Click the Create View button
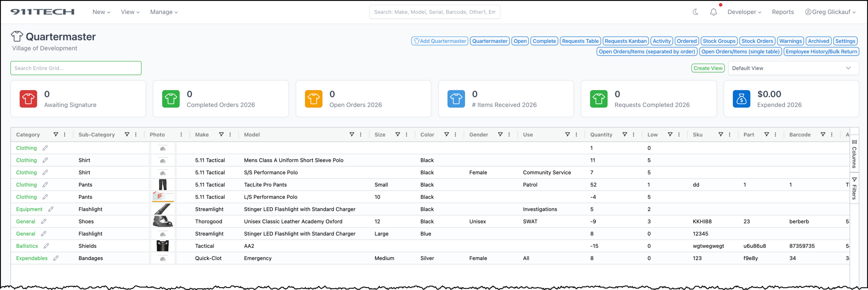 [708, 68]
